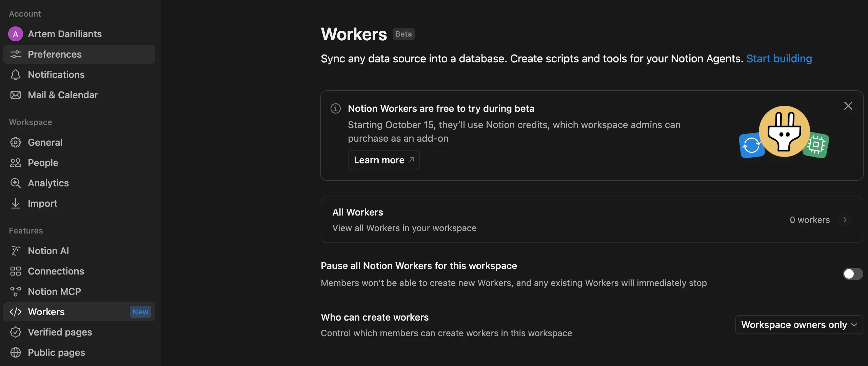
Task: Toggle Pause all Notion Workers switch
Action: (x=853, y=274)
